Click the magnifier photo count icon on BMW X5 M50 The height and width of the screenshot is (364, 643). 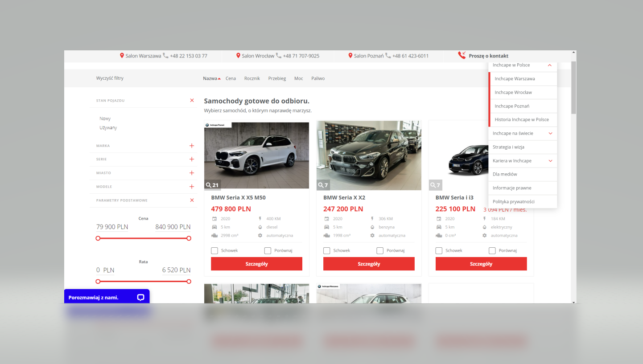click(208, 185)
